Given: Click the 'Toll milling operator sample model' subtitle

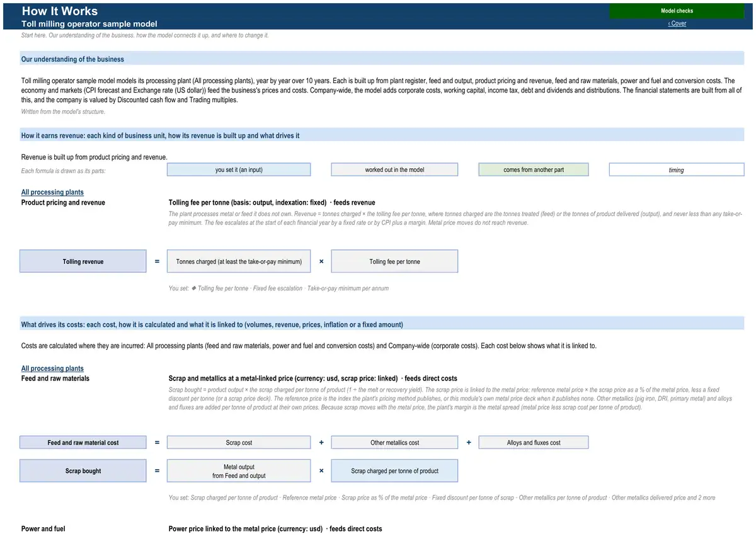Looking at the screenshot, I should [89, 24].
